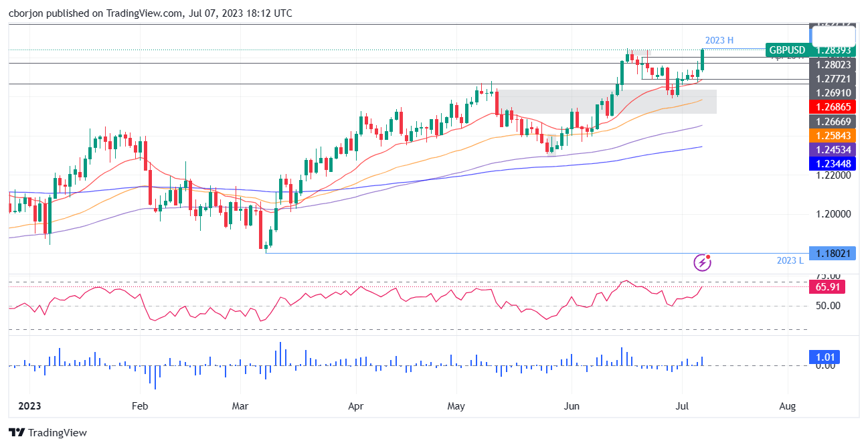Click the Jul label on the time axis

[683, 406]
